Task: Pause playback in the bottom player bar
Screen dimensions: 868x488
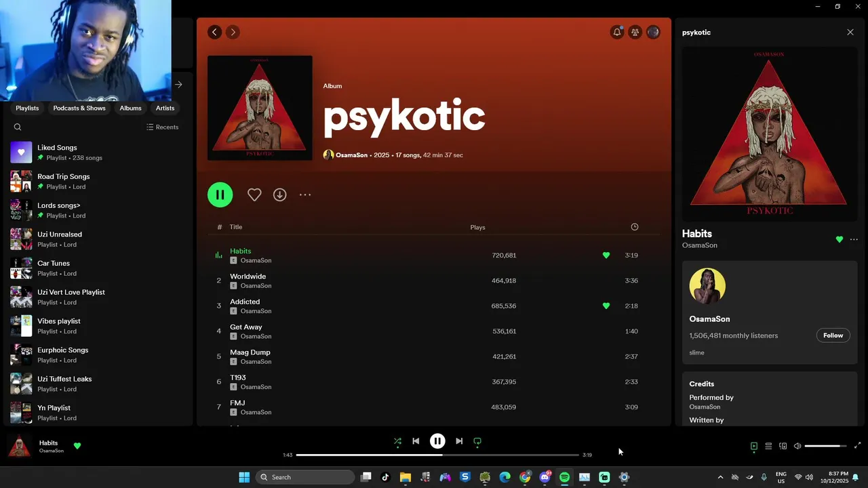Action: pyautogui.click(x=437, y=441)
